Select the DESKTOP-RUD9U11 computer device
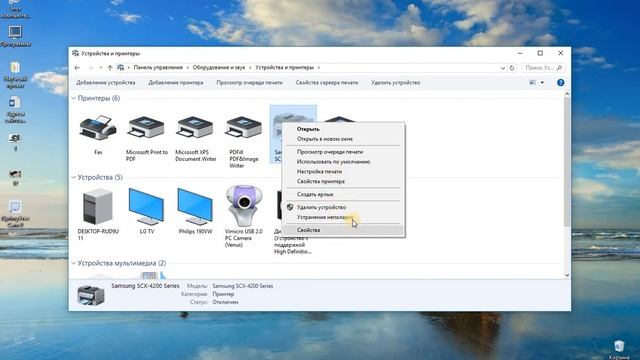This screenshot has width=640, height=360. coord(98,207)
